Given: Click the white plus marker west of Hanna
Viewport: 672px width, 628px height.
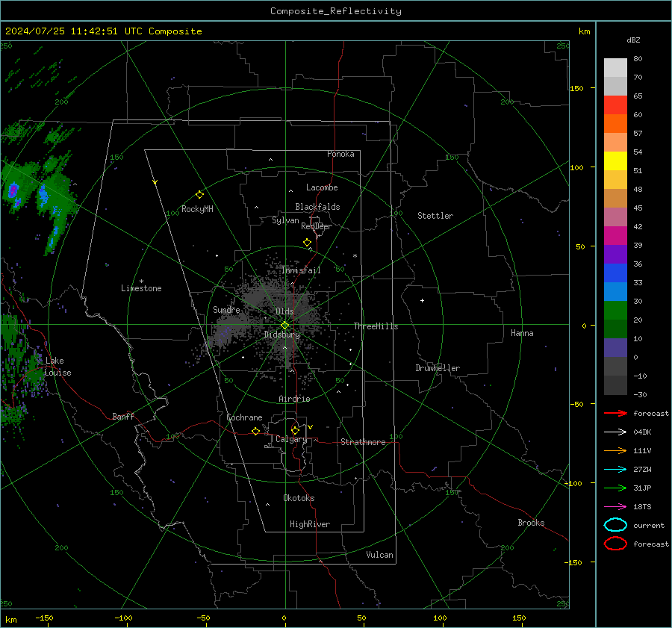Looking at the screenshot, I should pos(422,300).
